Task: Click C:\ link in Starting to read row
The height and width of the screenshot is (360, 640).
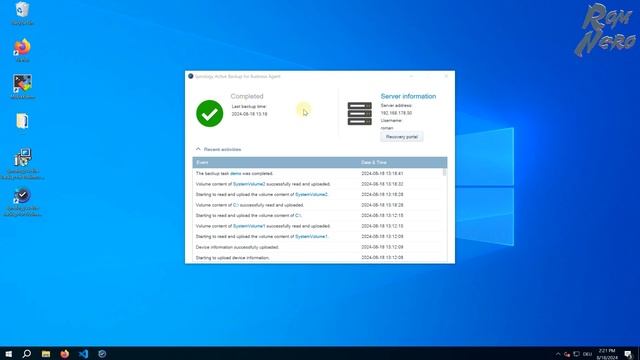Action: point(298,216)
